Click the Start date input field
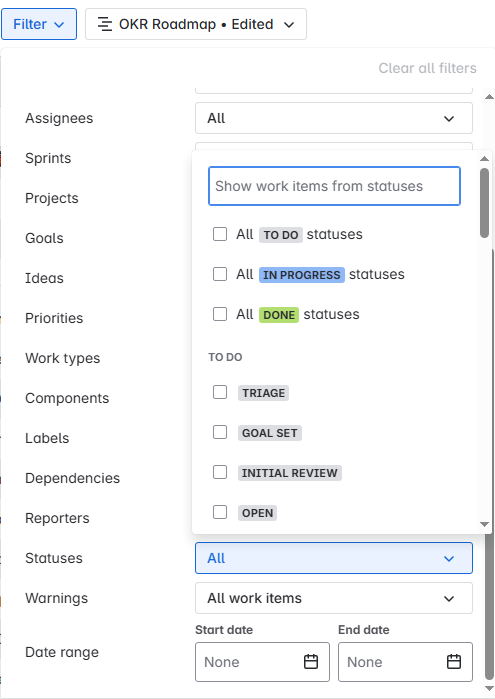 point(262,662)
